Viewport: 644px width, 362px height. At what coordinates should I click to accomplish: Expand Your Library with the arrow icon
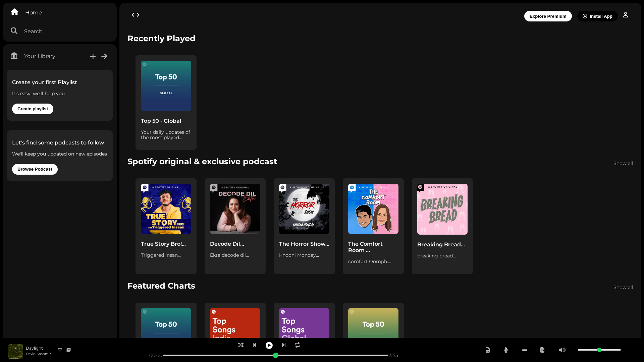(104, 56)
